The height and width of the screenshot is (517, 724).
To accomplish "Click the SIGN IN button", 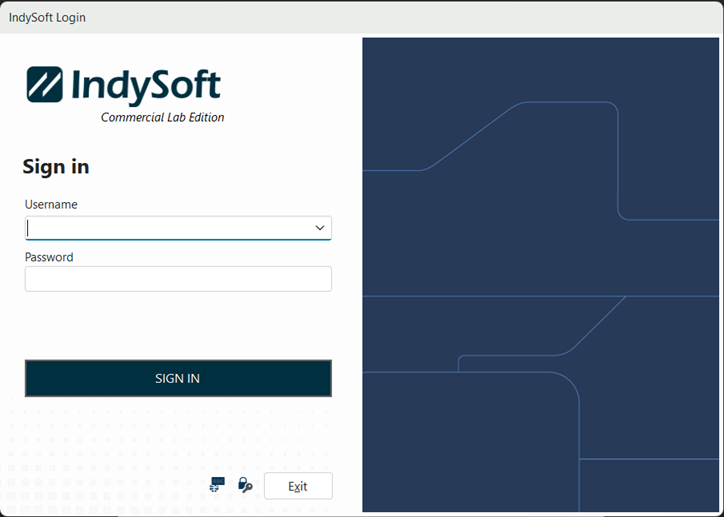I will [x=178, y=378].
